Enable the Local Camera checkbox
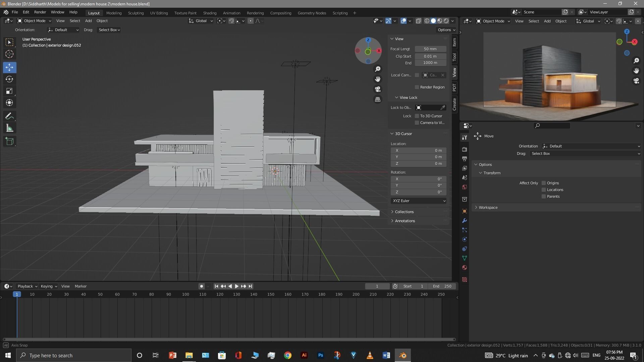This screenshot has width=644, height=362. click(x=417, y=75)
